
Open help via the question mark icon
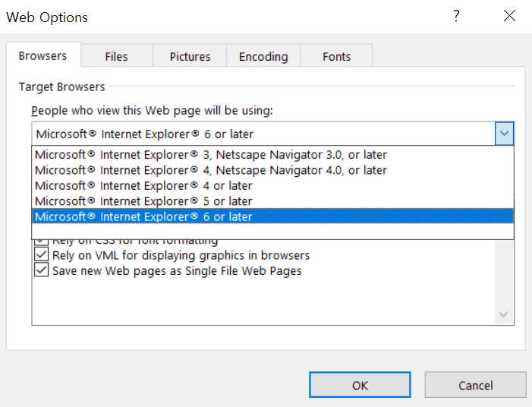[456, 16]
